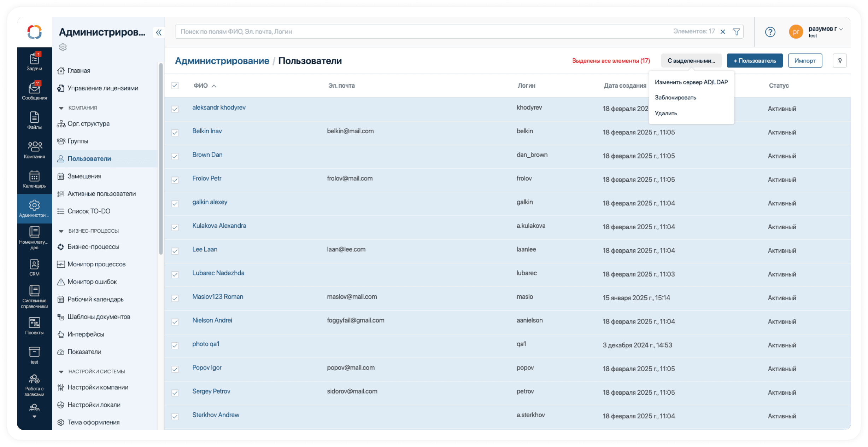
Task: Deselect the Lee Laan row checkbox
Action: pyautogui.click(x=175, y=251)
